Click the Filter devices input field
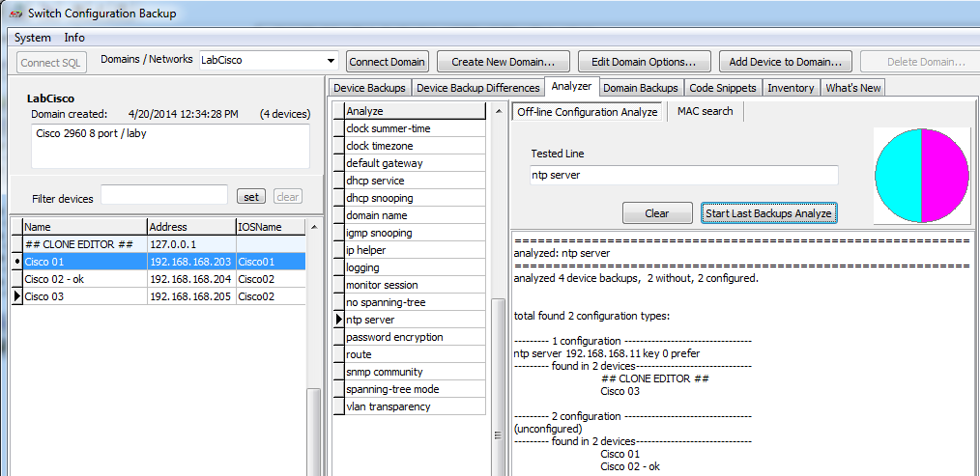 164,196
